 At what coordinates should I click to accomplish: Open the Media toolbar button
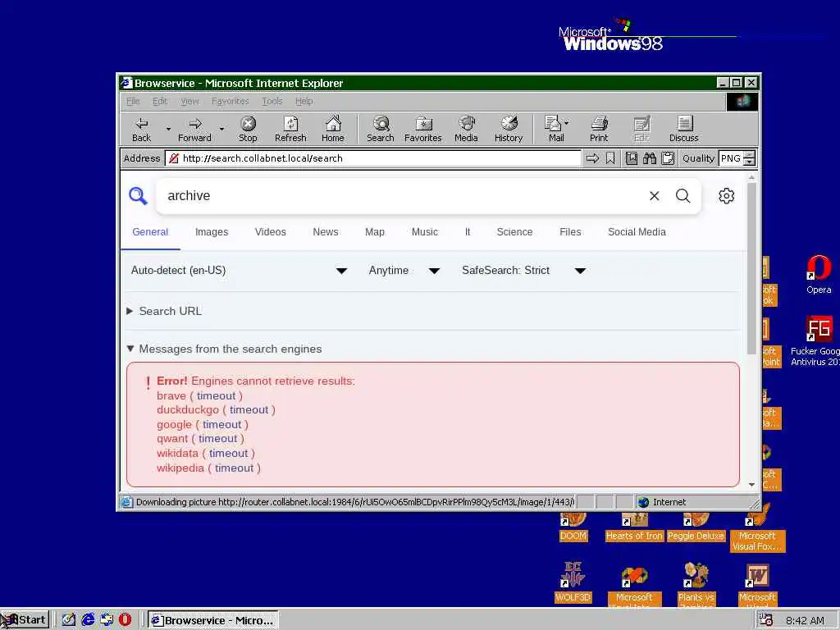coord(466,130)
